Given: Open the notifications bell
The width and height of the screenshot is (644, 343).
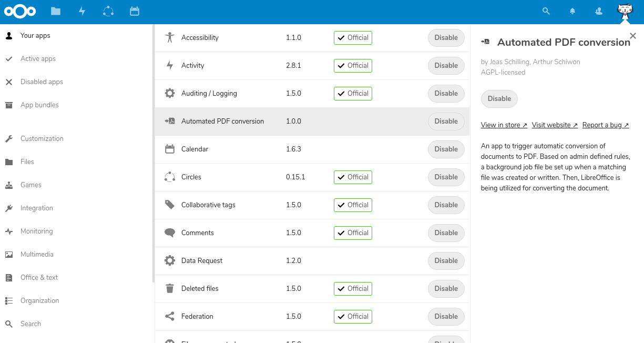Looking at the screenshot, I should [x=573, y=11].
